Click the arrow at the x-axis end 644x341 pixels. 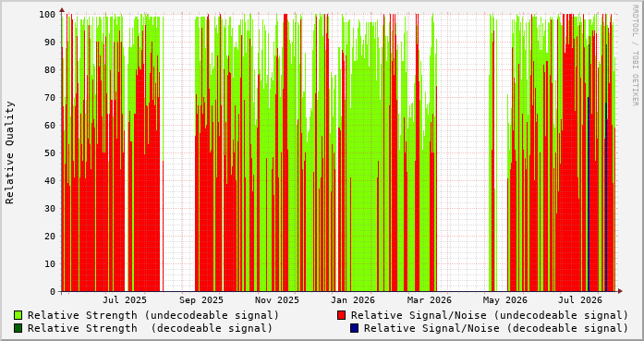(x=620, y=291)
